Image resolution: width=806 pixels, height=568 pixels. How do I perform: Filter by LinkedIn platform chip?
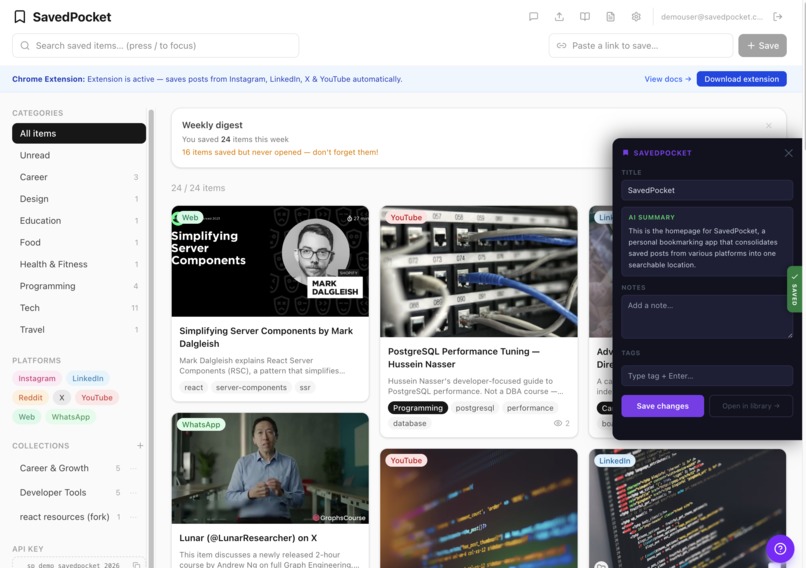[87, 378]
